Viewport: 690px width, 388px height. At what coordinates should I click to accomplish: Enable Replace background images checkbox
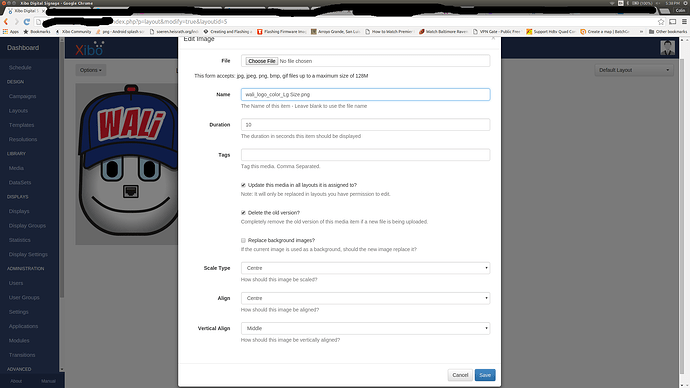click(x=243, y=241)
